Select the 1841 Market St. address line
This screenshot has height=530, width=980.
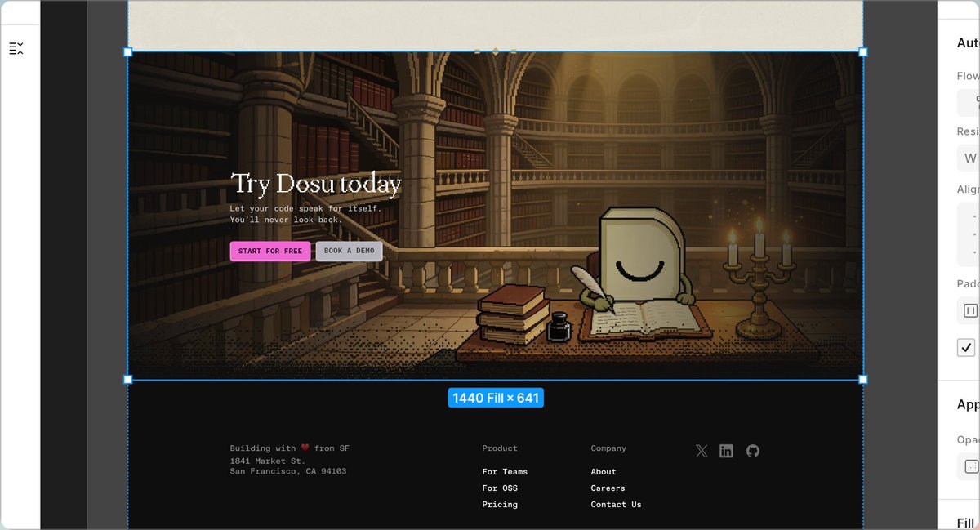[x=268, y=461]
